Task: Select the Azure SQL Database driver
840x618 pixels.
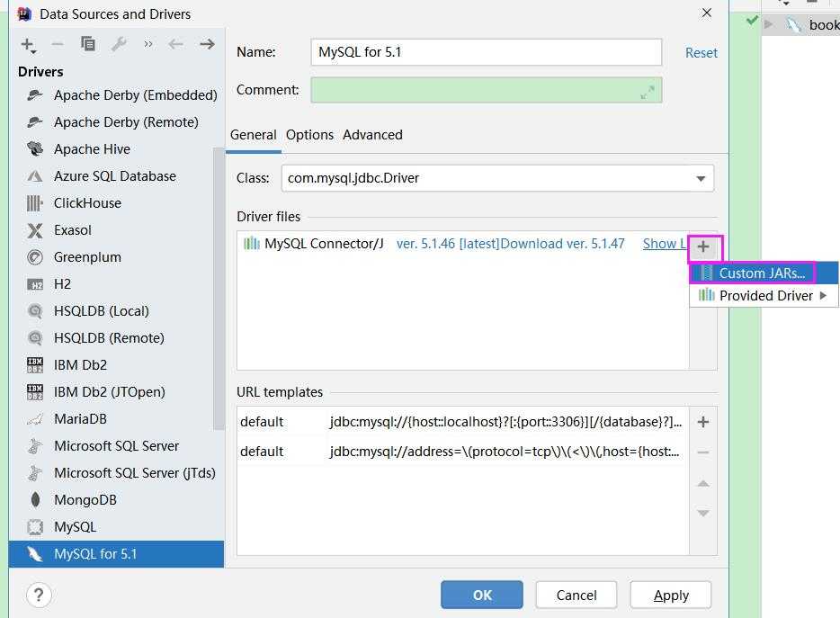Action: click(x=116, y=175)
